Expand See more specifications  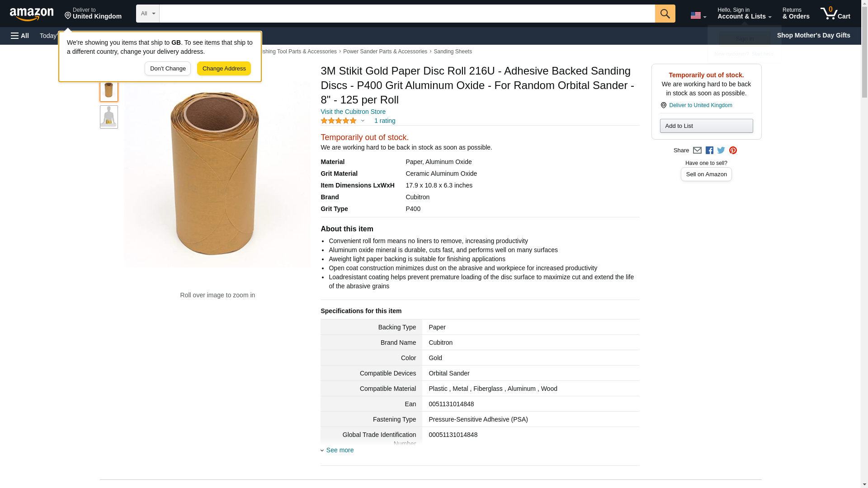[x=340, y=450]
